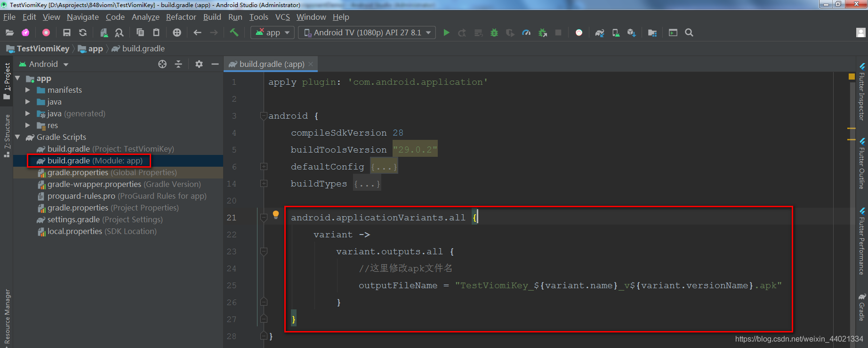Run app with the green play icon
The width and height of the screenshot is (868, 348).
coord(446,32)
